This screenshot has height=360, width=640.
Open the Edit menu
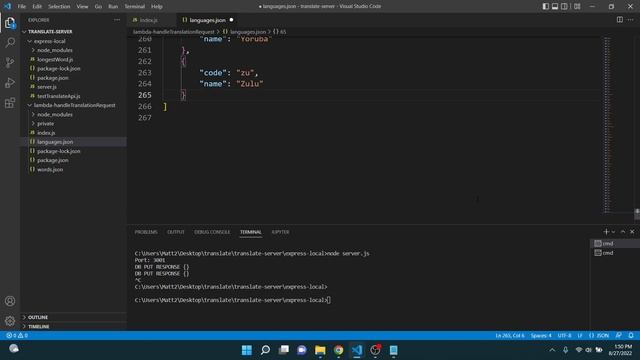click(x=37, y=7)
